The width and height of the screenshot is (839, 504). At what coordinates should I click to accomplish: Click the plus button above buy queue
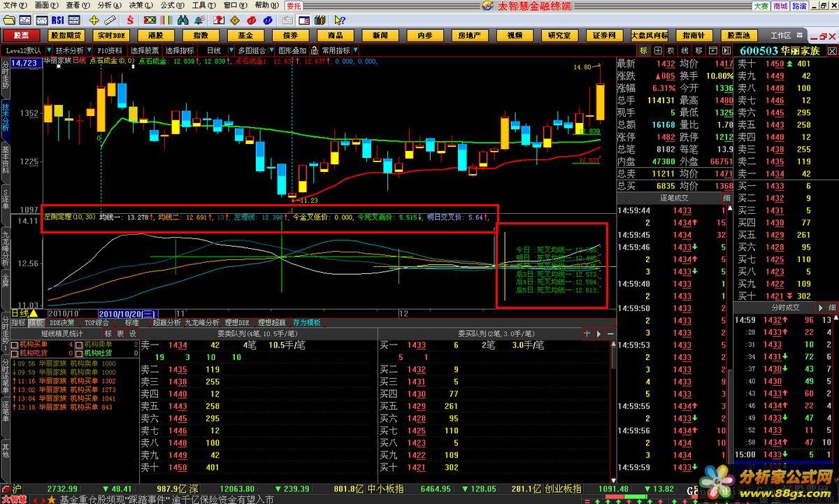coord(587,334)
